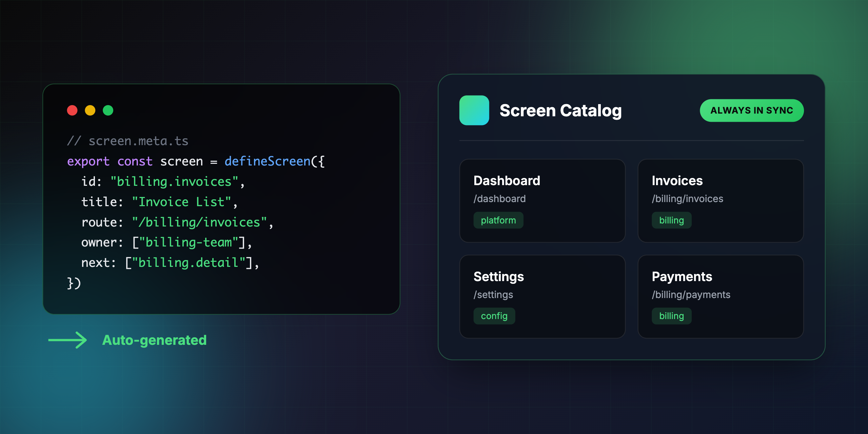Open the Dashboard screen card
868x434 pixels.
tap(542, 201)
